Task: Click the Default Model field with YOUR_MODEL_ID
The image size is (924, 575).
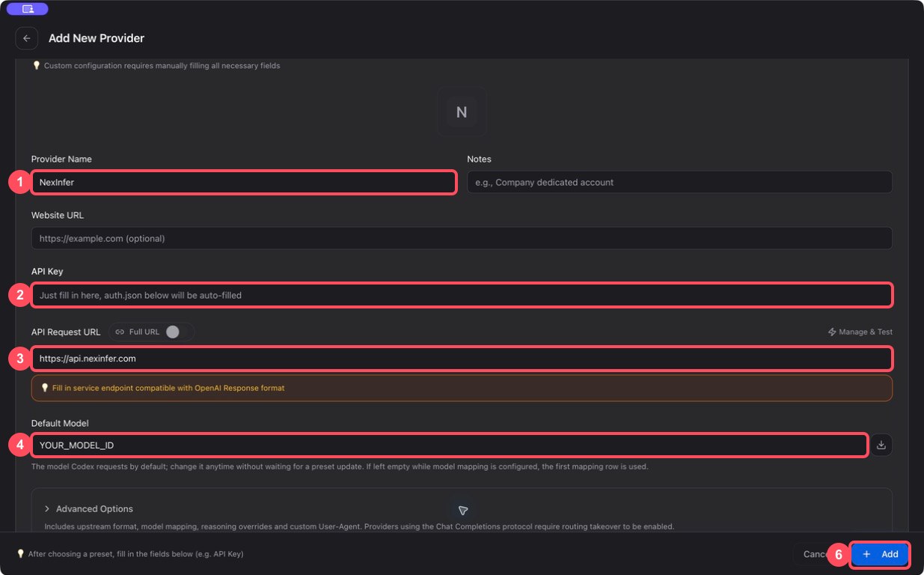Action: [x=450, y=445]
